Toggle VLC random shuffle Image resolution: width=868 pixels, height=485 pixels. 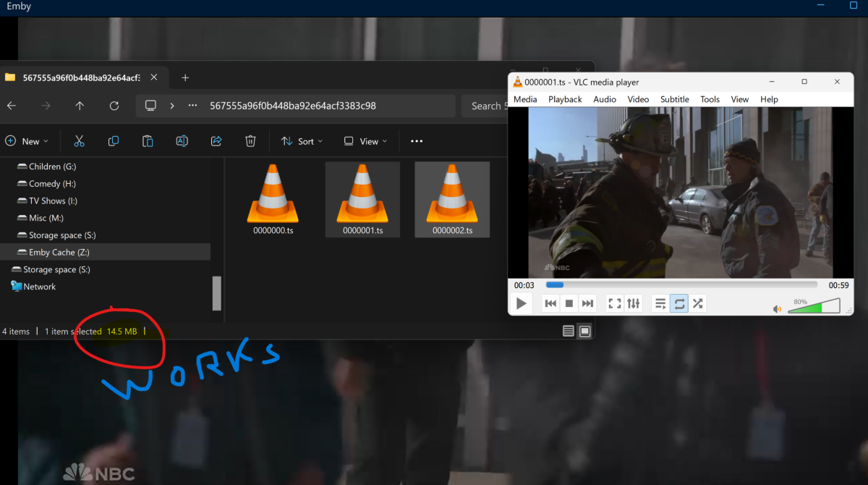pos(697,303)
